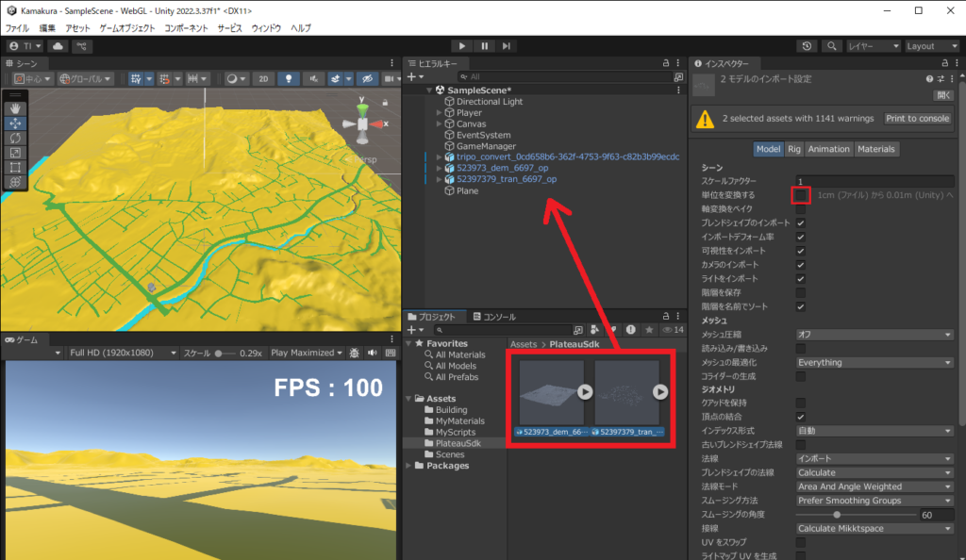Toggle the 階層を名前でソート checkbox
Viewport: 966px width, 560px height.
801,306
